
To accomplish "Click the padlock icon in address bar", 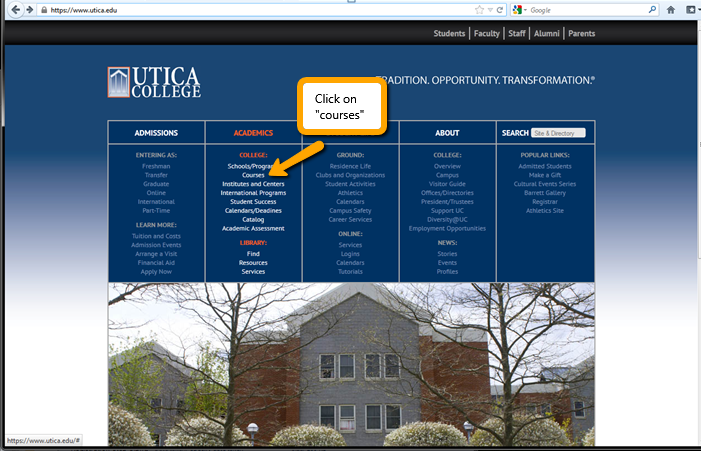I will pyautogui.click(x=44, y=10).
